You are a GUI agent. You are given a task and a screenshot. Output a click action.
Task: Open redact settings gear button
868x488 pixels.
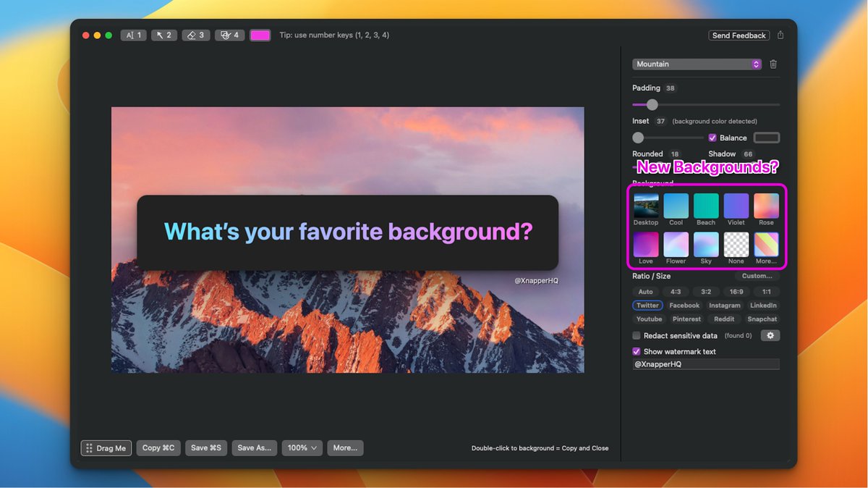point(770,335)
